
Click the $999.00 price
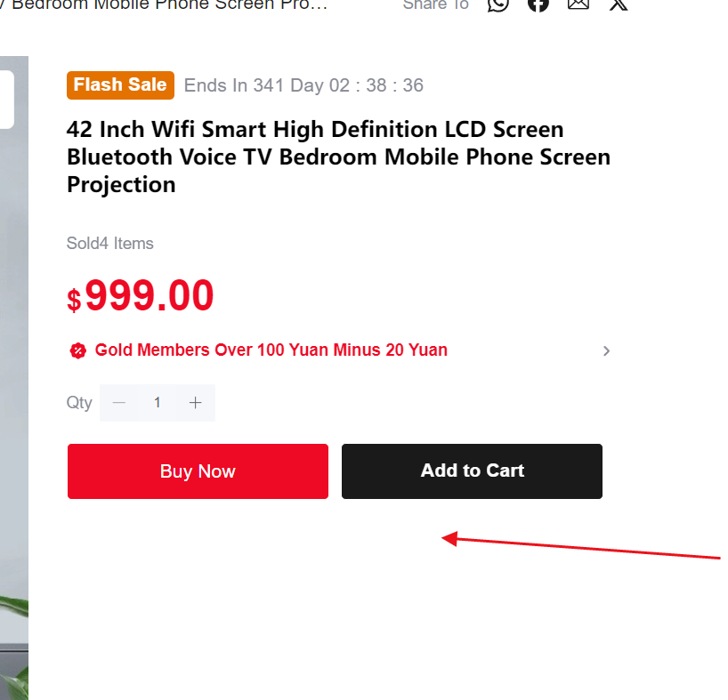pyautogui.click(x=140, y=296)
